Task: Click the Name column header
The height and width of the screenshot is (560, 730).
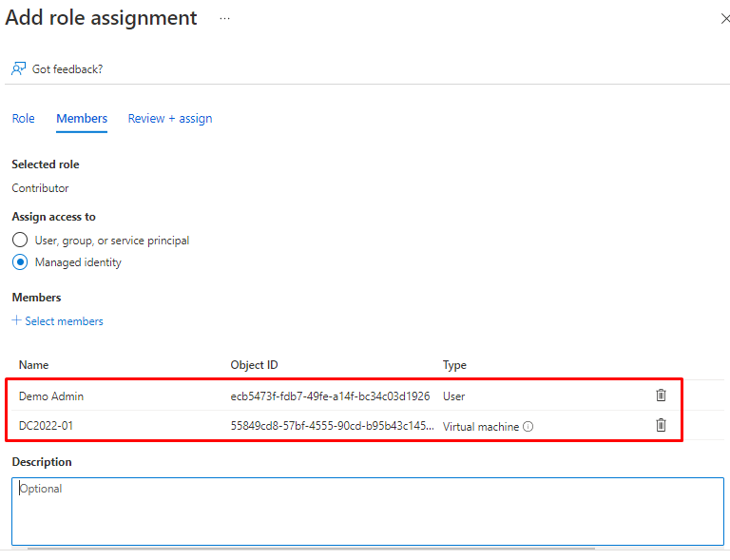Action: point(33,365)
